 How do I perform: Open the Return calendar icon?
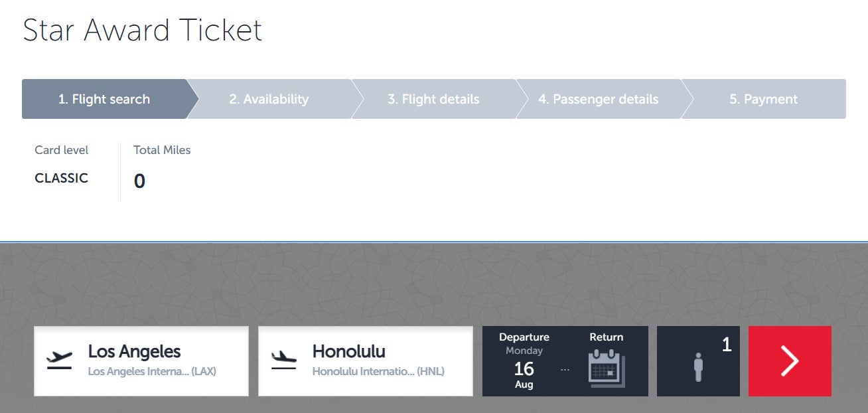[x=607, y=369]
